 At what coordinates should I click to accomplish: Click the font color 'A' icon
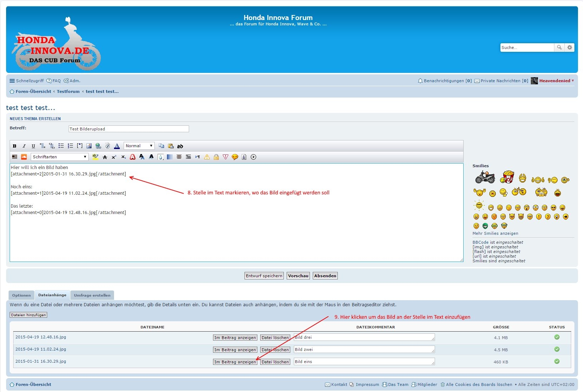117,146
